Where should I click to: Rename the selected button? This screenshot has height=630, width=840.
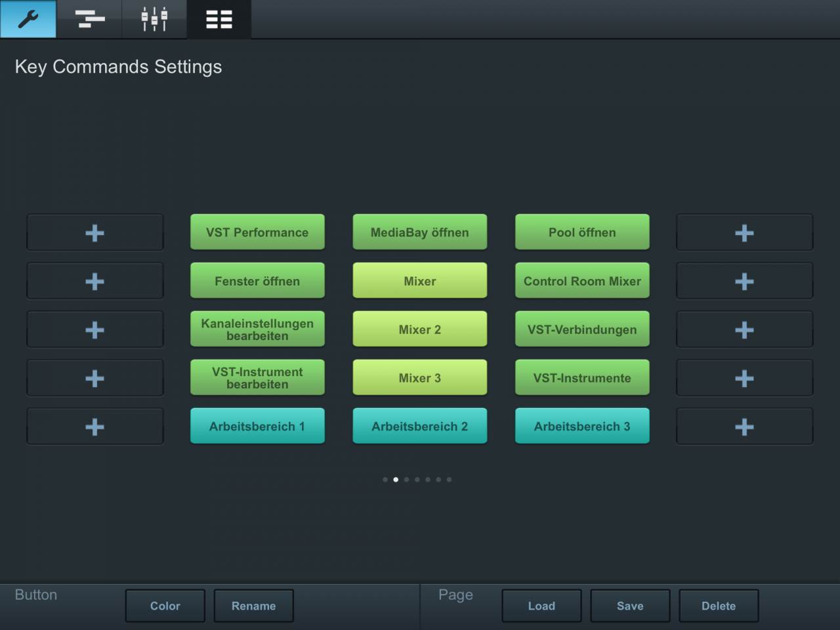pyautogui.click(x=253, y=606)
